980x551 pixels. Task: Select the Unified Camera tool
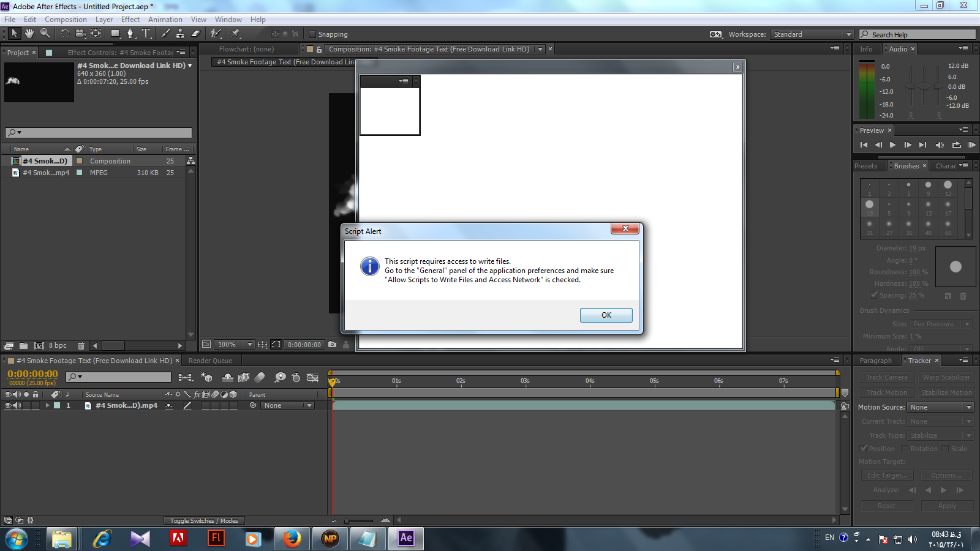pos(80,34)
